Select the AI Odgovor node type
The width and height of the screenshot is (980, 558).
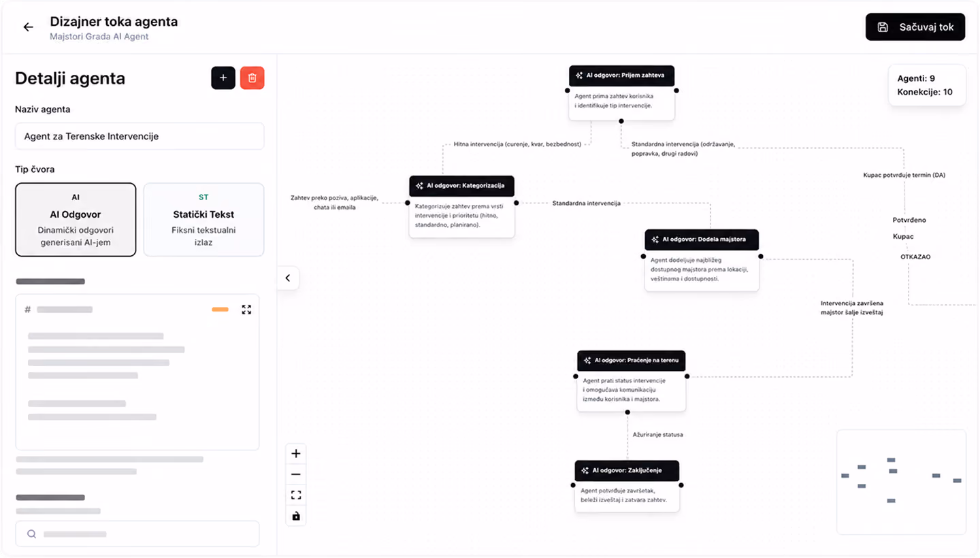point(76,219)
